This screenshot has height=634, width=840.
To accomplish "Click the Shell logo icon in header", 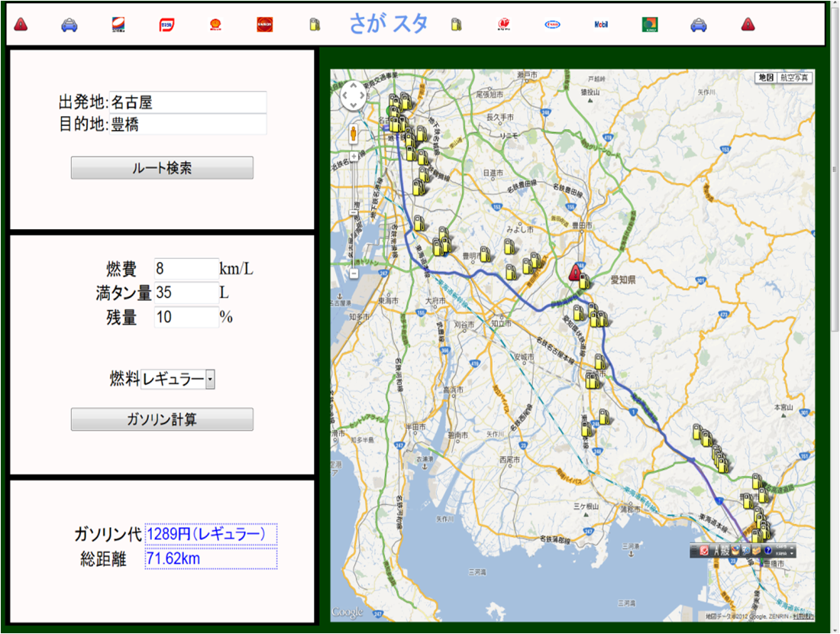I will [215, 25].
